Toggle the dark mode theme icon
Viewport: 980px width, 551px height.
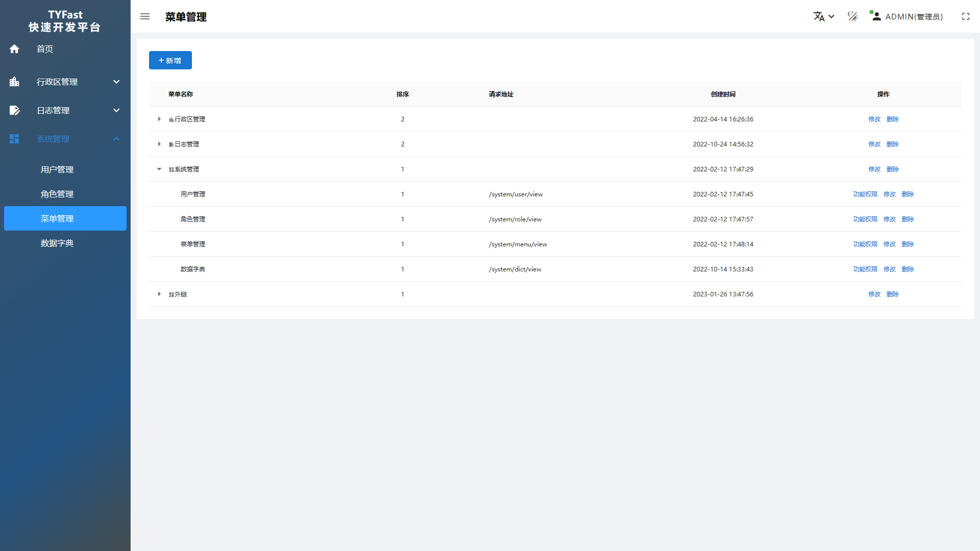click(852, 16)
